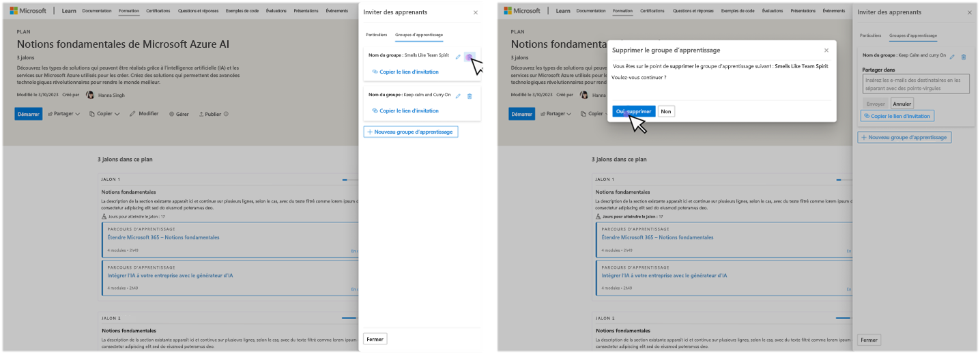Click Annuler button in right invite panel
Screen dimensions: 980x354
point(902,104)
